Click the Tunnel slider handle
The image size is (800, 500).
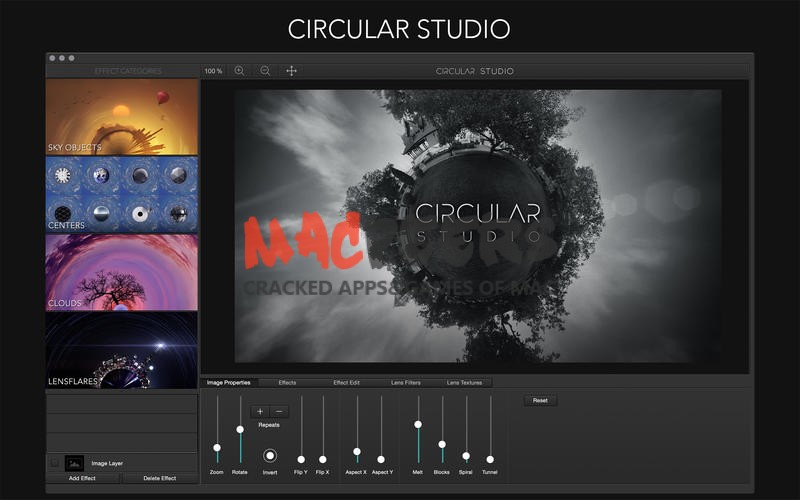click(490, 459)
